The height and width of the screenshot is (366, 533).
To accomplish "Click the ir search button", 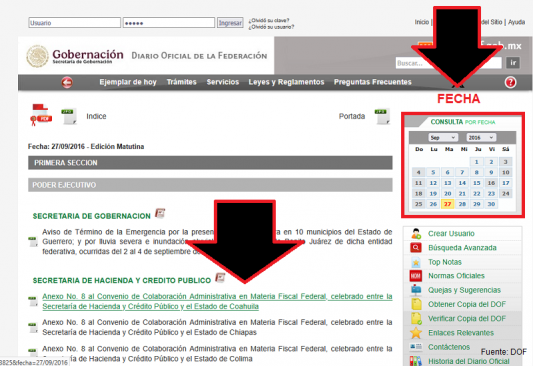I will tap(513, 63).
